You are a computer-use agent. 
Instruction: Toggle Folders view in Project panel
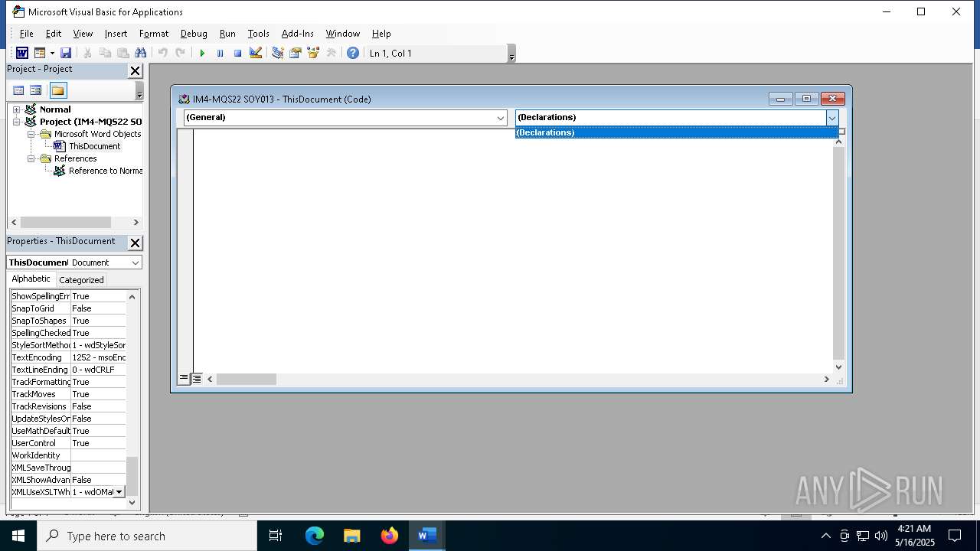click(x=58, y=90)
